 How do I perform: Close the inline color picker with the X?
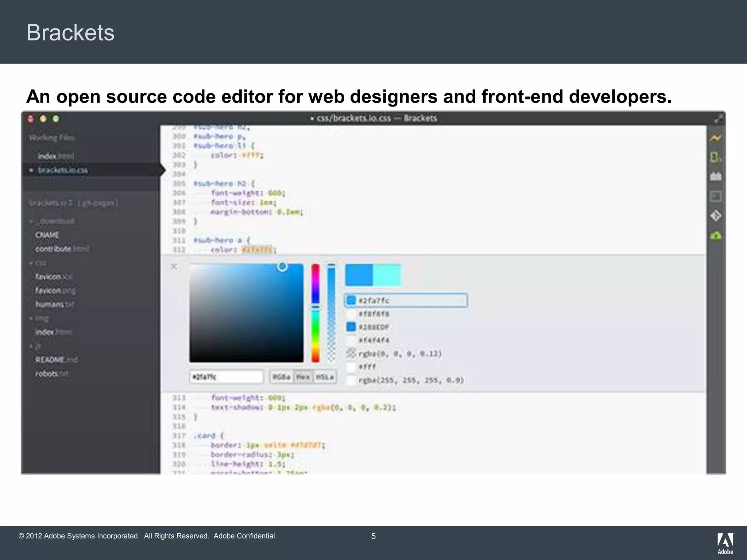[x=174, y=267]
